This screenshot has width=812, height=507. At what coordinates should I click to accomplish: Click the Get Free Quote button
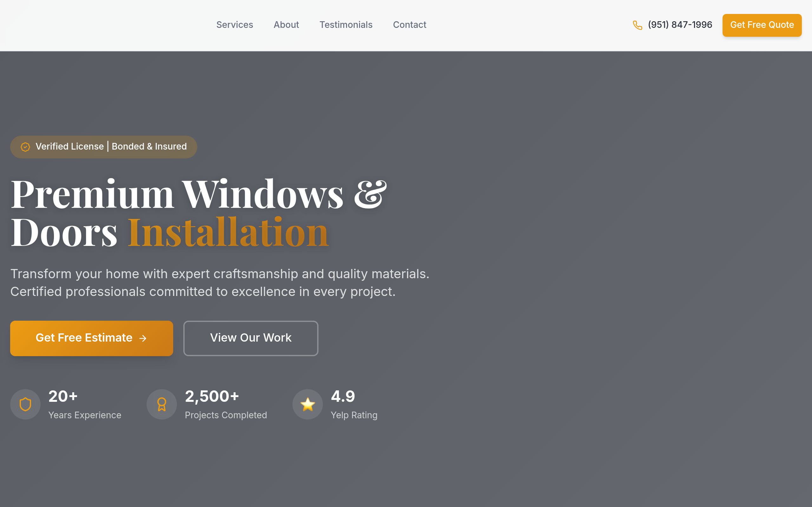click(x=762, y=25)
